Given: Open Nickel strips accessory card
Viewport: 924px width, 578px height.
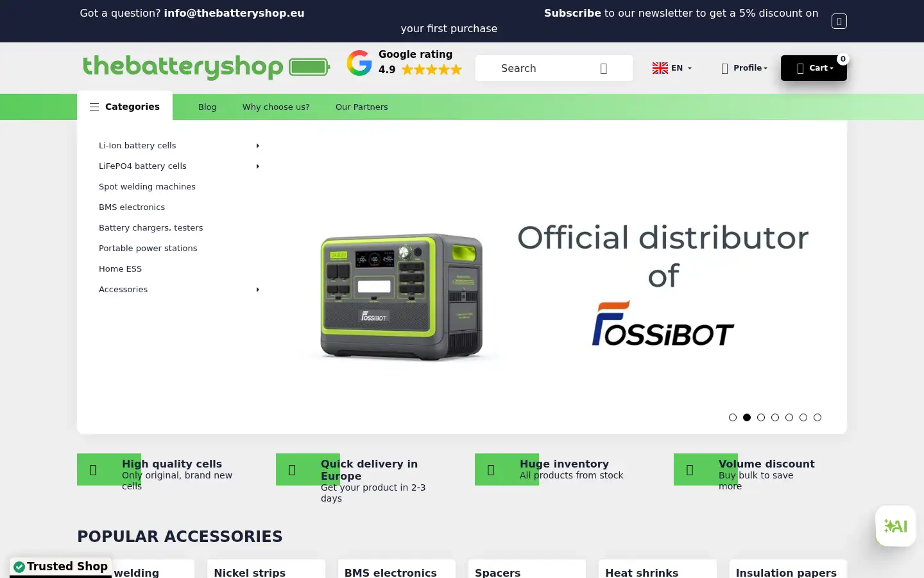Looking at the screenshot, I should 266,569.
